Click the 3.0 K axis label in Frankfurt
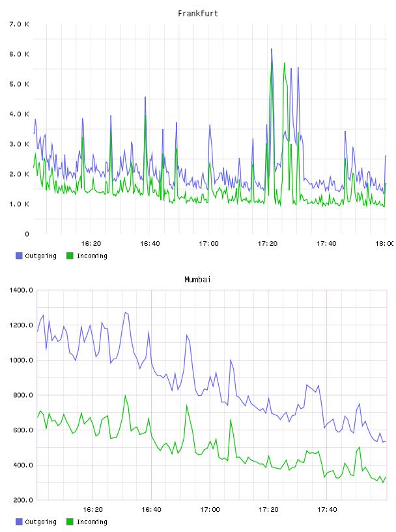The image size is (396, 532). coord(19,144)
